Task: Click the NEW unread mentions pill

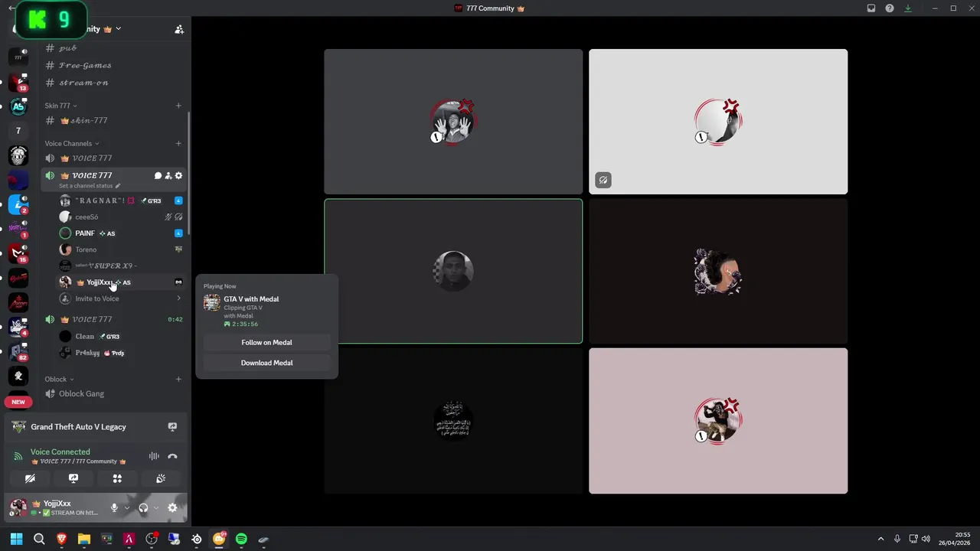Action: [x=18, y=402]
